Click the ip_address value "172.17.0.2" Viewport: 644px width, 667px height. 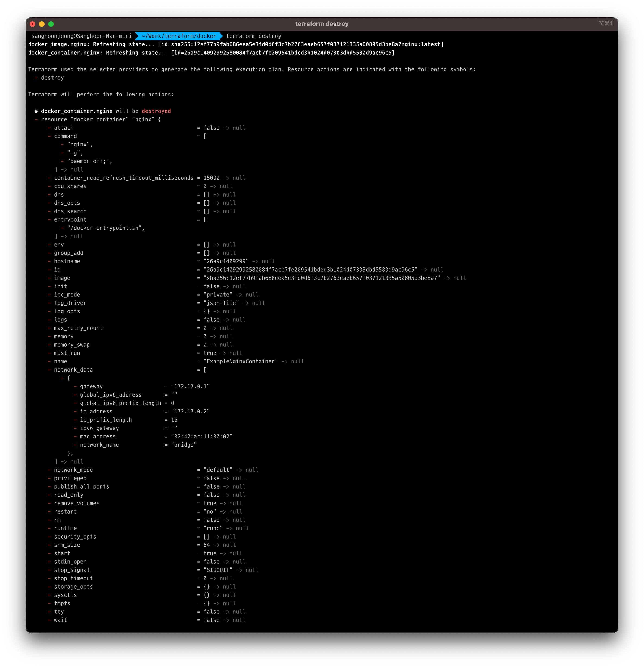tap(190, 411)
